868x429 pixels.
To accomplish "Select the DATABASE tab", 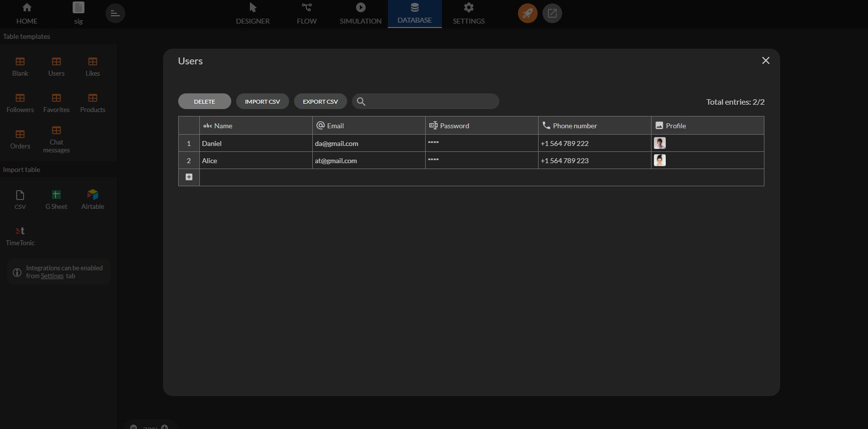I will tap(415, 14).
